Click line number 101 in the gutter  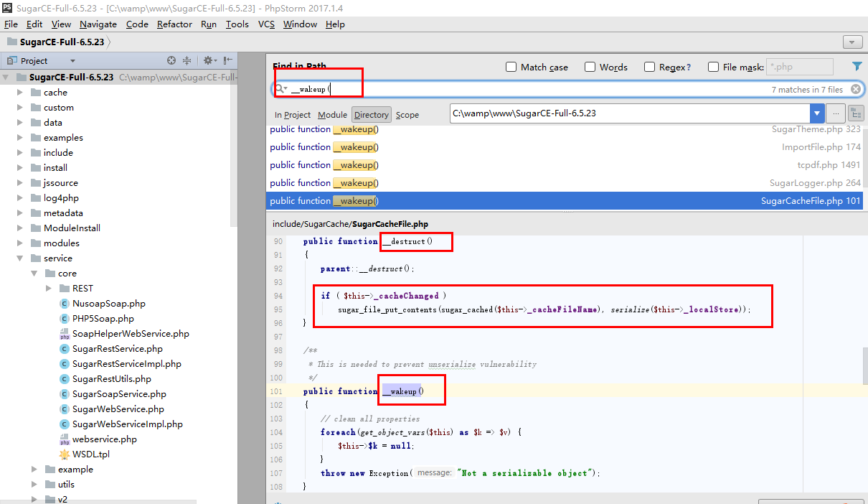click(x=276, y=391)
